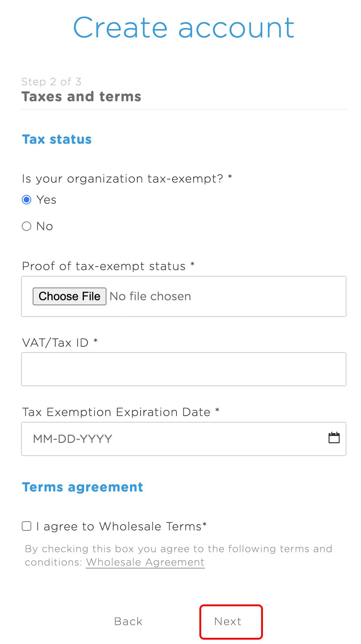Click the 'Terms agreement' section heading
361x644 pixels.
82,487
